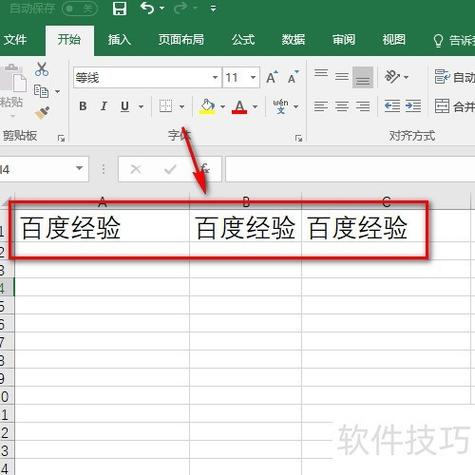Apply the red font color

239,107
